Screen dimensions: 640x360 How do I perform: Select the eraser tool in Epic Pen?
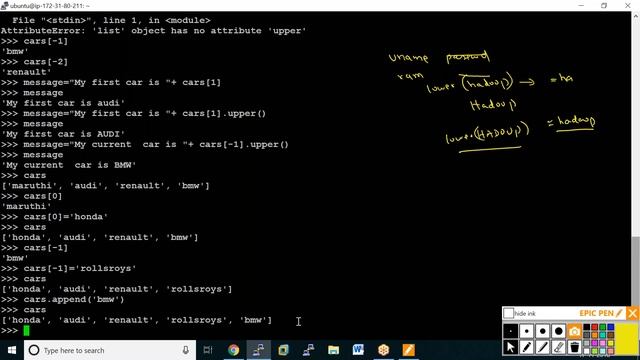pos(558,347)
